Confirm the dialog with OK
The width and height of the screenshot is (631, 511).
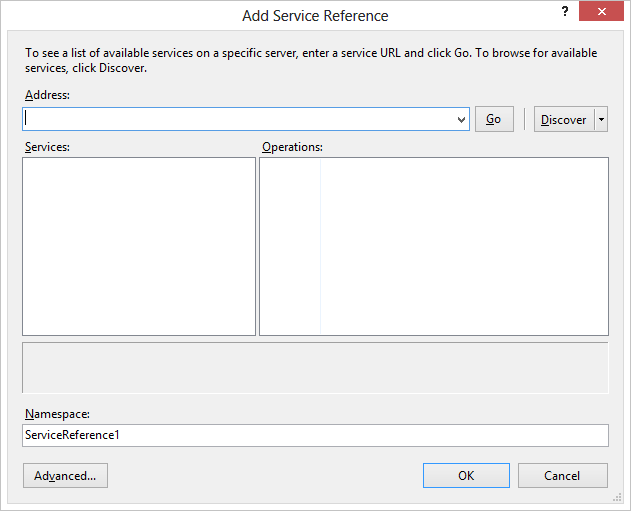pyautogui.click(x=466, y=476)
